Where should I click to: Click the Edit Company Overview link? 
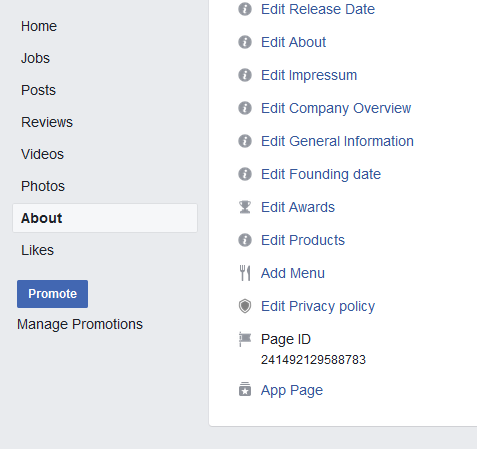pyautogui.click(x=336, y=108)
